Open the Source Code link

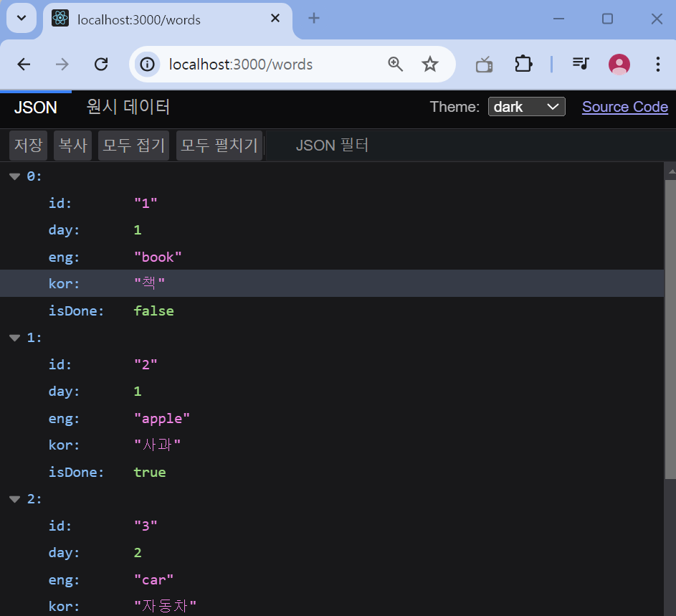click(x=624, y=107)
